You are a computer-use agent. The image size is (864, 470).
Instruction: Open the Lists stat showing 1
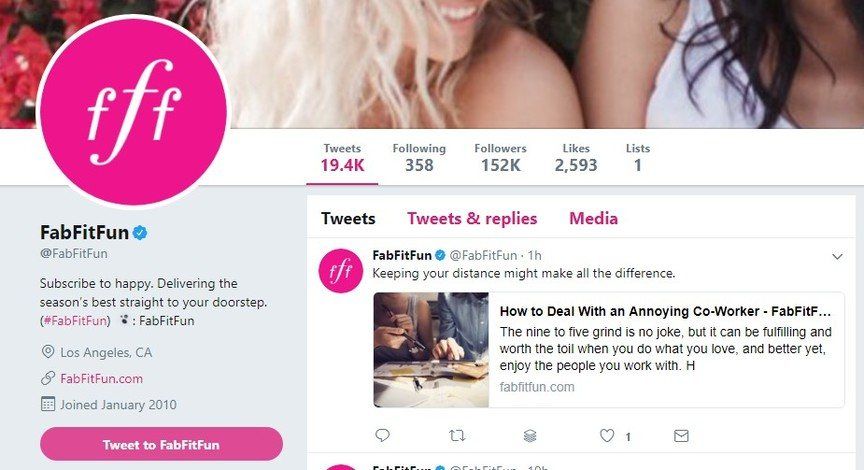click(x=637, y=158)
